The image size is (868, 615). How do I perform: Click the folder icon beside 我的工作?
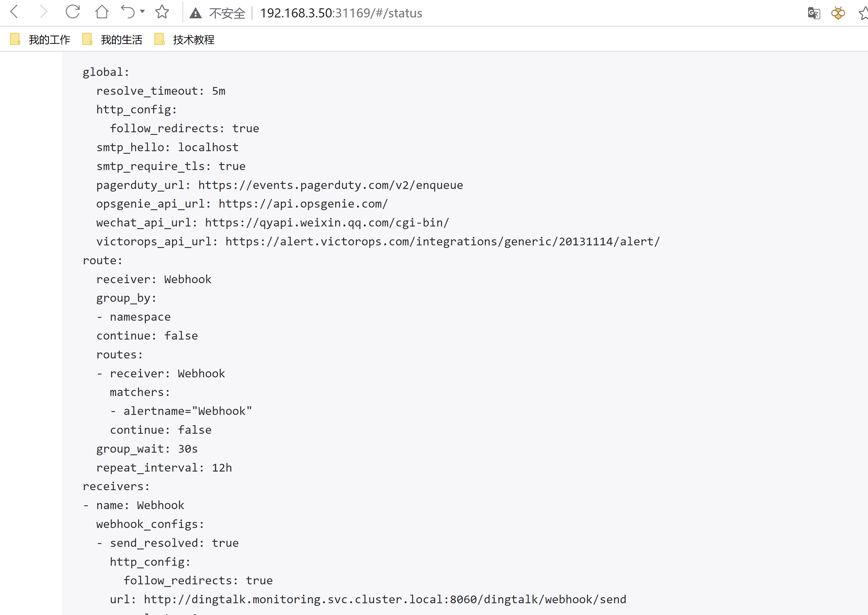[15, 39]
